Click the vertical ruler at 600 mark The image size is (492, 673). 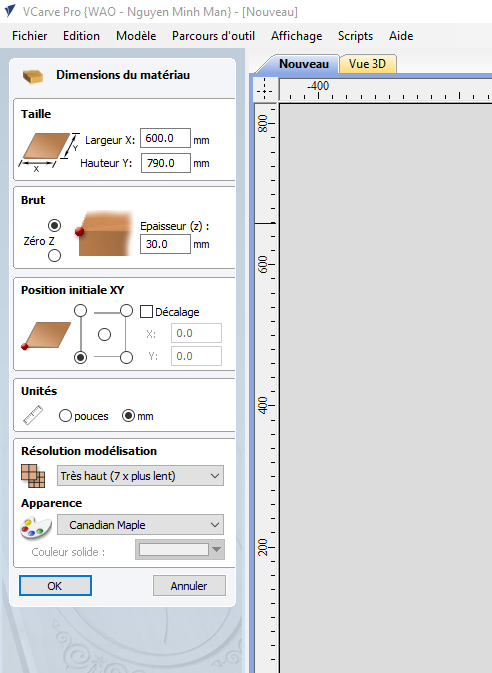263,264
